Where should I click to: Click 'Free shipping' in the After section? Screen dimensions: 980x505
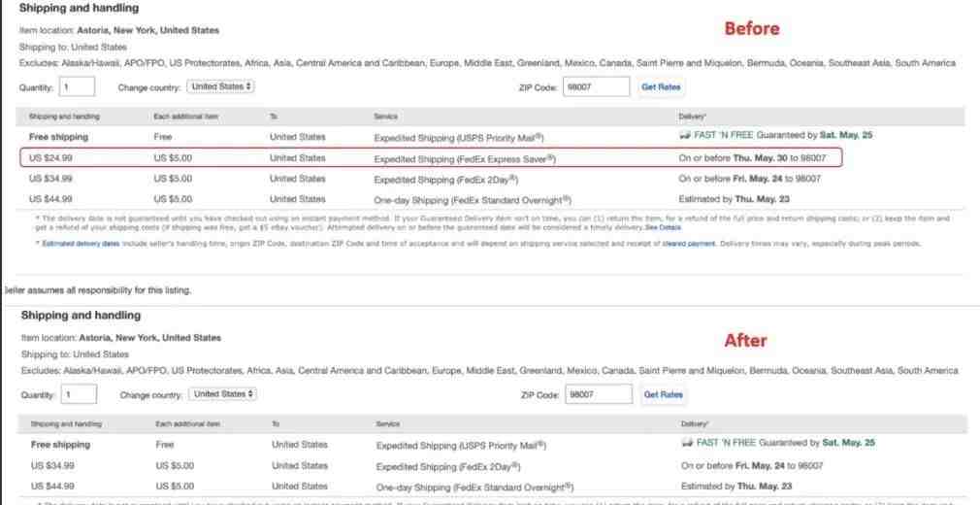60,444
